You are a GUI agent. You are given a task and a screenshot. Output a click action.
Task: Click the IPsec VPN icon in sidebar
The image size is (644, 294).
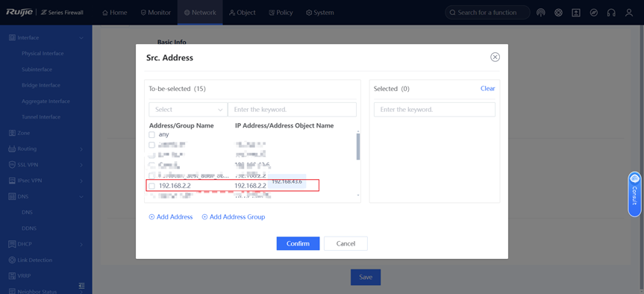(x=12, y=181)
